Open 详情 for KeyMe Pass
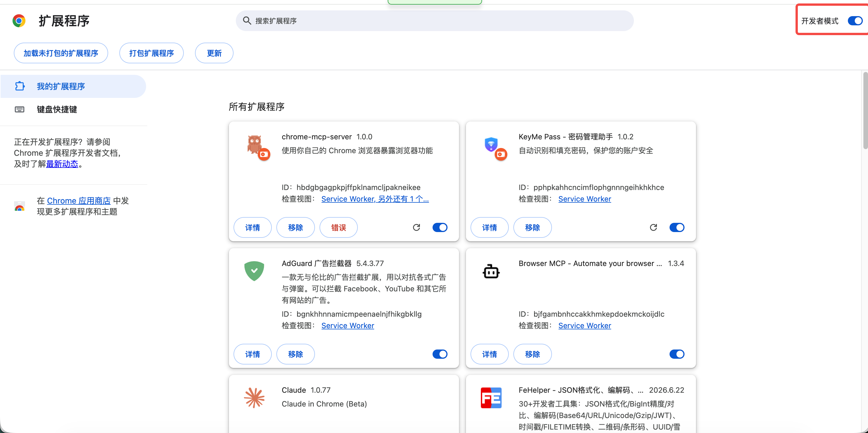Image resolution: width=868 pixels, height=433 pixels. click(x=489, y=227)
